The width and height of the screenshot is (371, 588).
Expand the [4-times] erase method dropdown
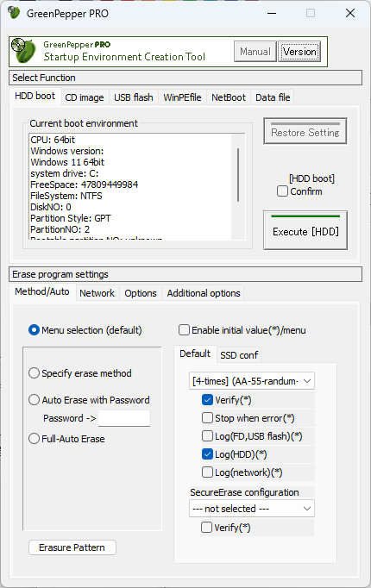(252, 381)
